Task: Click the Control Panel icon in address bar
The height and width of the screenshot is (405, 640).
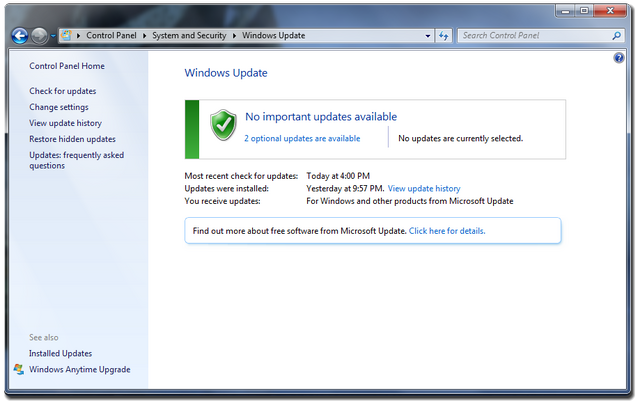Action: tap(66, 36)
